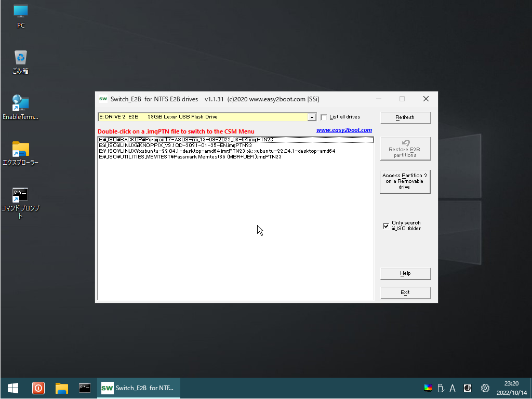Select the Passmark Memtest86 .imgPTN23 entry
The image size is (532, 399).
(235, 157)
